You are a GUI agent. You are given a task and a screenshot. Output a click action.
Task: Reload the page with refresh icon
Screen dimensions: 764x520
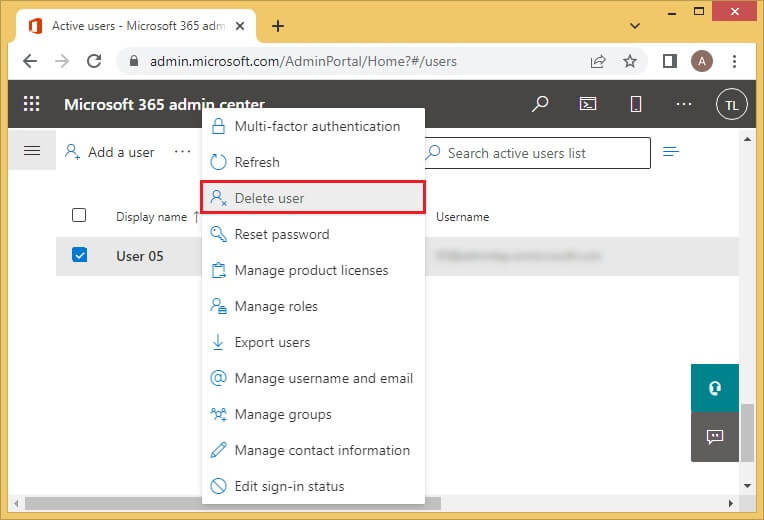94,61
